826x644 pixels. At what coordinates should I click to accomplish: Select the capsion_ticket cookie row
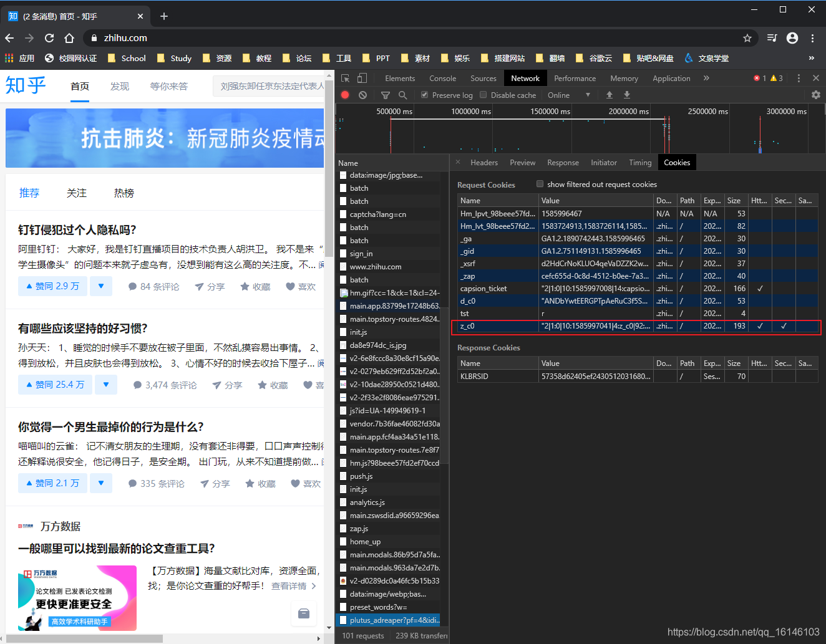636,289
